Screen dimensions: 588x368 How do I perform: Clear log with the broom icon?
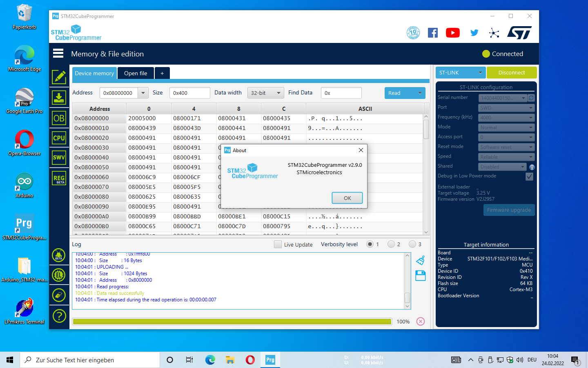421,260
